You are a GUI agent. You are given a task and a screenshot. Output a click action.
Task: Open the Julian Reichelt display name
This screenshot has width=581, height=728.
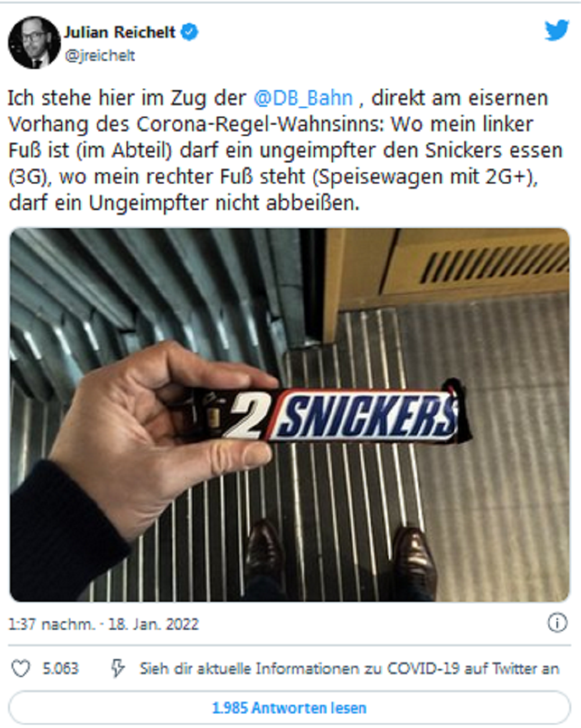point(120,32)
